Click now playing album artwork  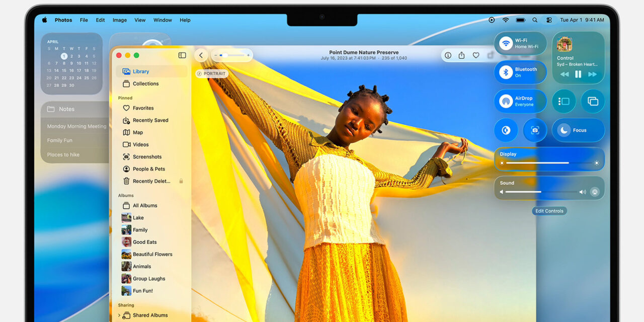tap(565, 44)
